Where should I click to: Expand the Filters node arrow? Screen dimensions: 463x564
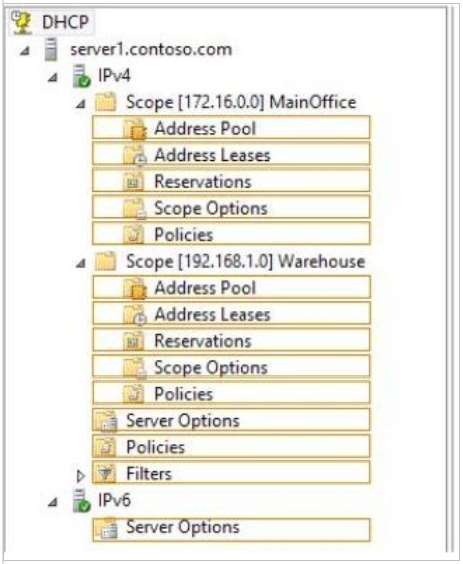81,476
